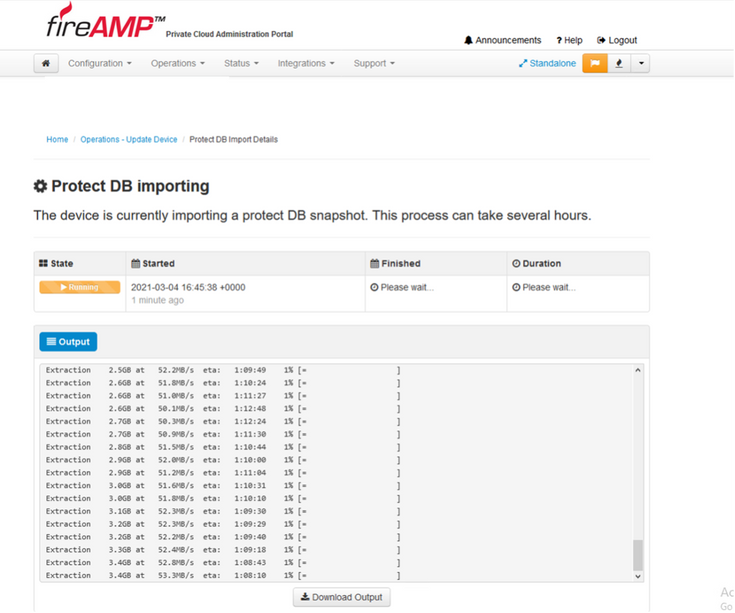The image size is (735, 613).
Task: Click the calendar icon beside Started
Action: (x=135, y=263)
